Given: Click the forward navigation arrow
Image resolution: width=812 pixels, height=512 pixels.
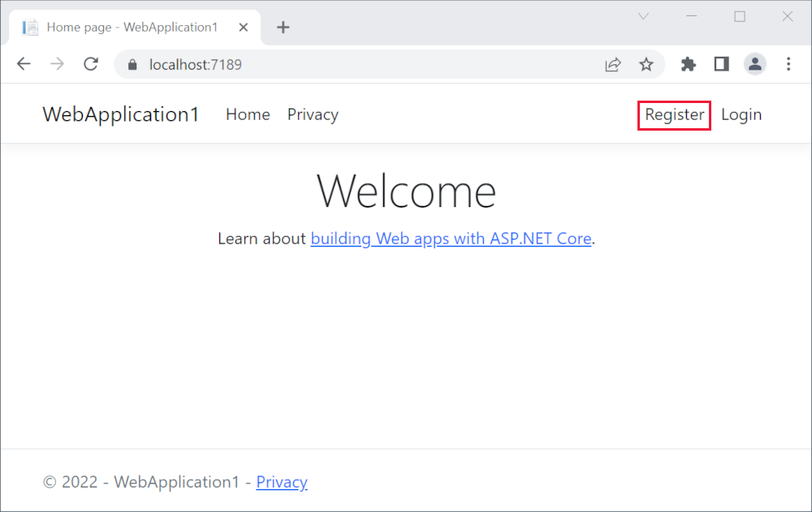Looking at the screenshot, I should coord(57,64).
